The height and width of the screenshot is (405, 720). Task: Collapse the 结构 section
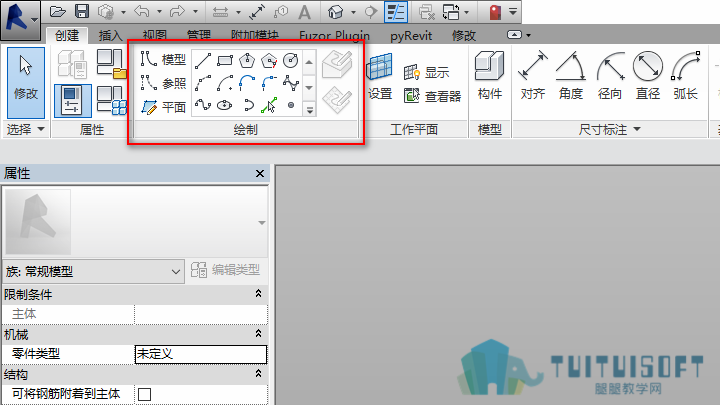pos(259,373)
